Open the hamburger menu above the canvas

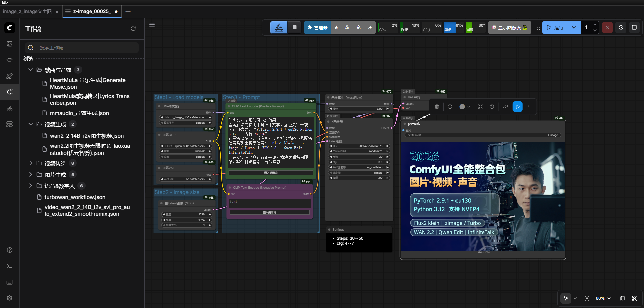click(152, 25)
